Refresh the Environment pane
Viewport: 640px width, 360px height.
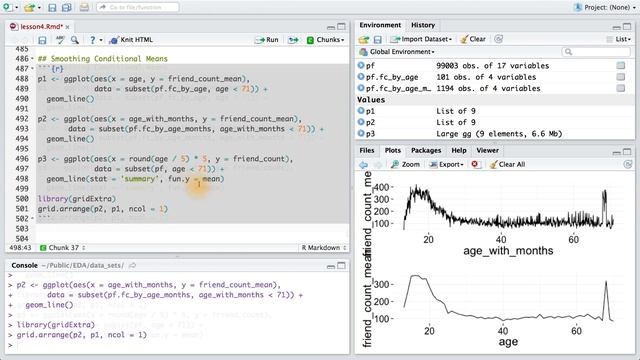498,39
